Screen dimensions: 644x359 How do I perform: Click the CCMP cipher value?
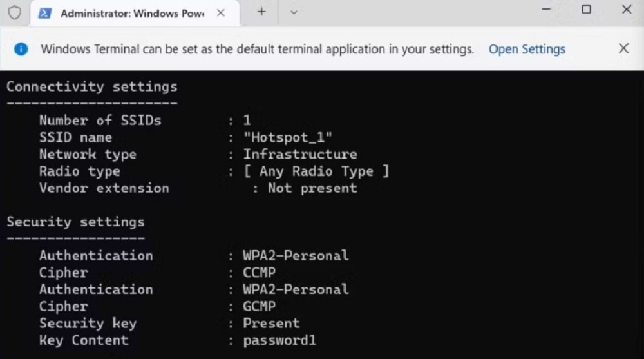259,273
